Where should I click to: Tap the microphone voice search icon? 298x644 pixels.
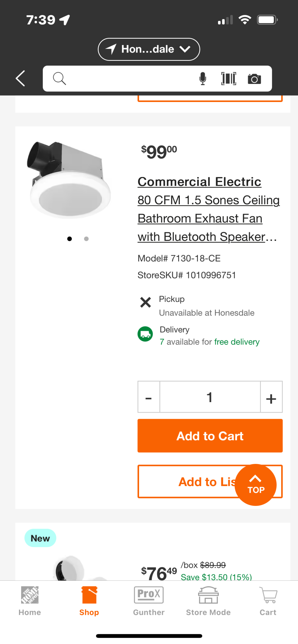tap(203, 79)
